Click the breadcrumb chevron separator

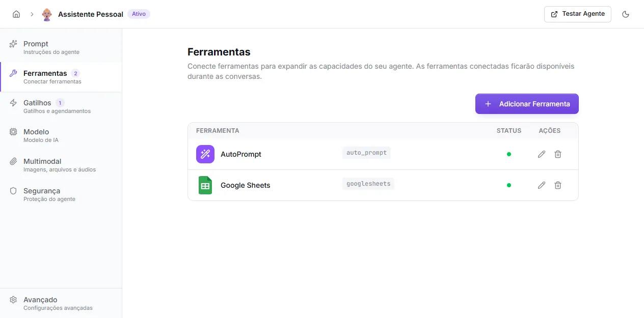pos(32,14)
